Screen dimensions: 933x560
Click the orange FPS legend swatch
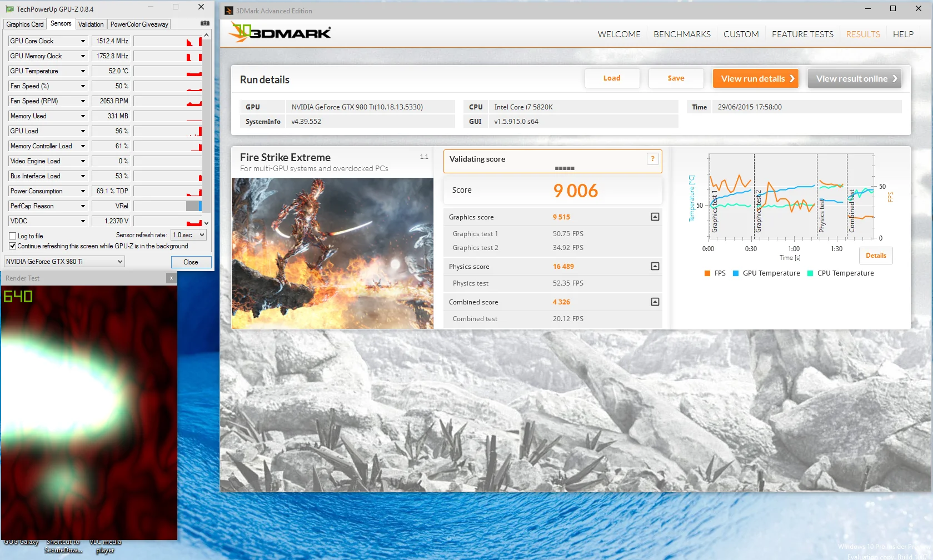707,273
